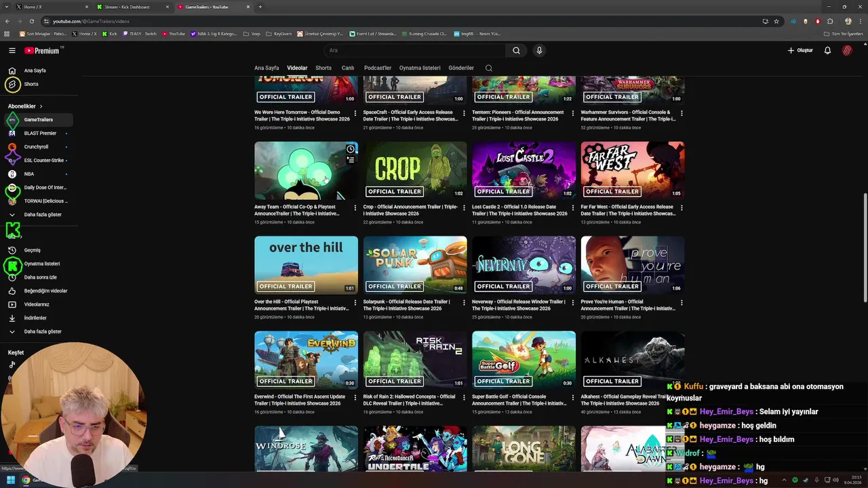Open options for Lost Castle 2 video
This screenshot has width=868, height=488.
[572, 209]
